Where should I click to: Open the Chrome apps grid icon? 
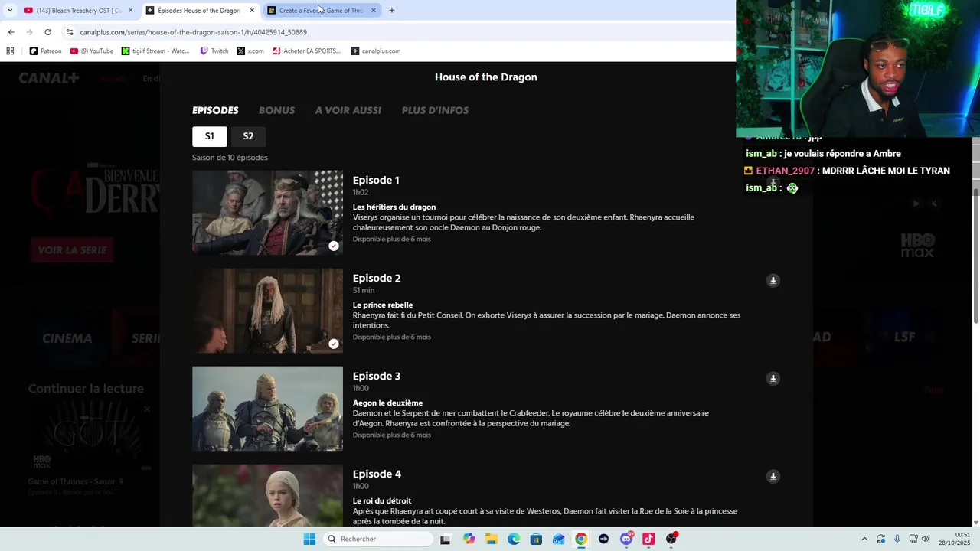tap(10, 51)
